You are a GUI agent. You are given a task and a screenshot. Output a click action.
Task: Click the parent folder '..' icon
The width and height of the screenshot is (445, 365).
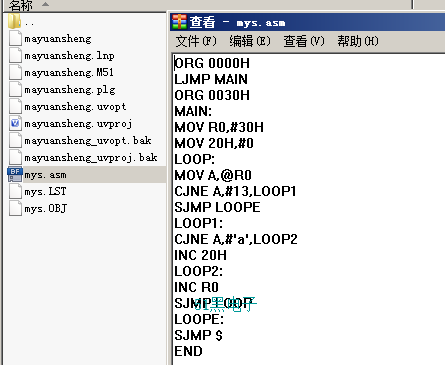click(x=14, y=21)
